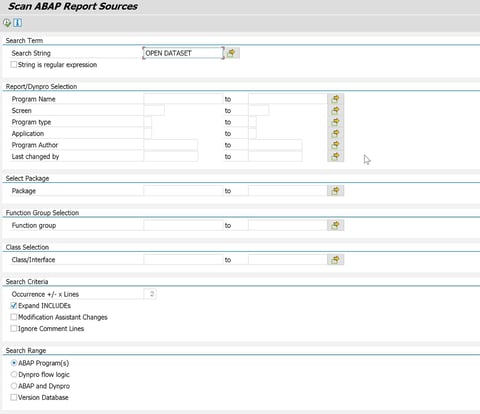Click Program Author from field
The width and height of the screenshot is (480, 414).
tap(171, 145)
